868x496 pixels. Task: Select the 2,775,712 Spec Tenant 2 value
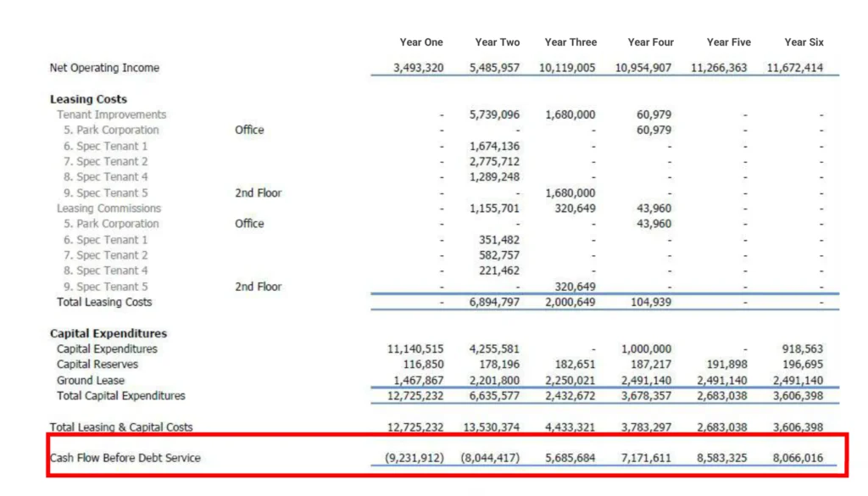click(494, 162)
